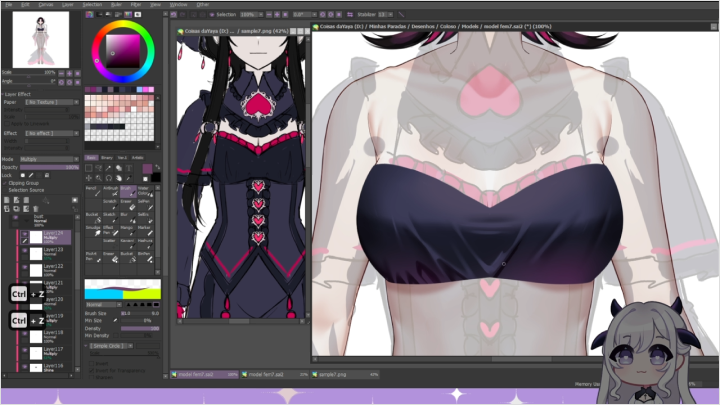Flip canvas view horizontally
This screenshot has height=405, width=720.
(350, 15)
